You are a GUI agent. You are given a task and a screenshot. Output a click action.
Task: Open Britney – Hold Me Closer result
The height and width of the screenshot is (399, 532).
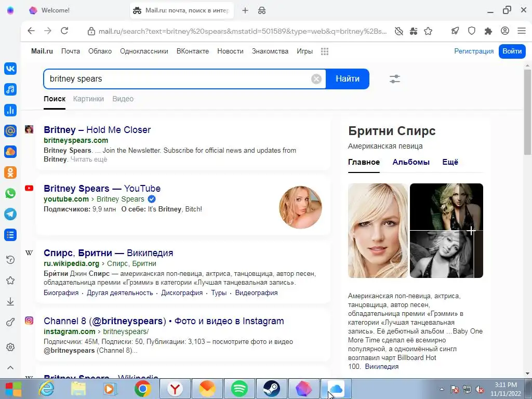point(97,129)
